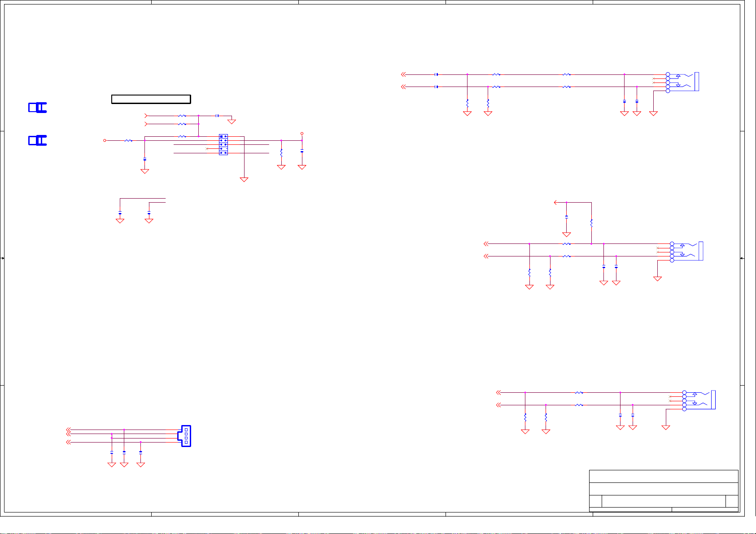Select the blue 2x5 pin header
The height and width of the screenshot is (534, 756).
click(x=223, y=144)
